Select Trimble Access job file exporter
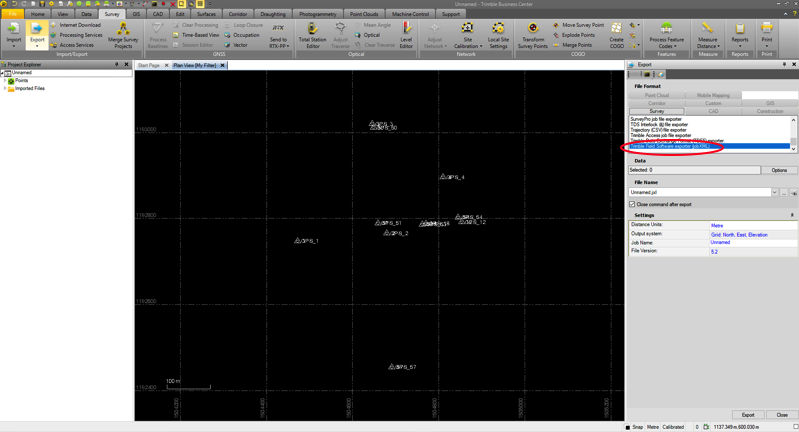 click(x=660, y=136)
